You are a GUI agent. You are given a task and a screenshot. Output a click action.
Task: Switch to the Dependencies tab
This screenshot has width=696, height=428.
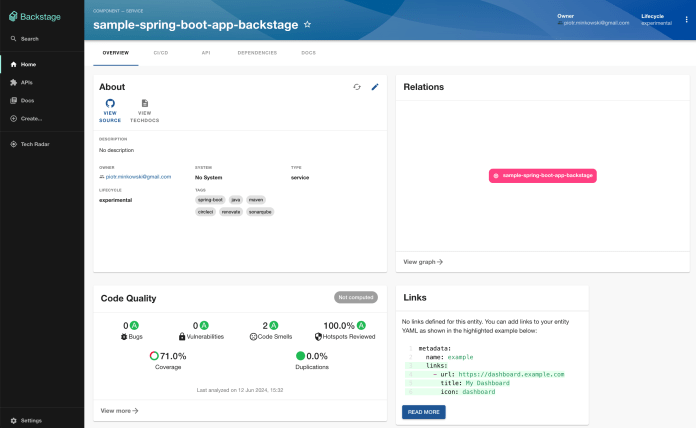point(256,52)
